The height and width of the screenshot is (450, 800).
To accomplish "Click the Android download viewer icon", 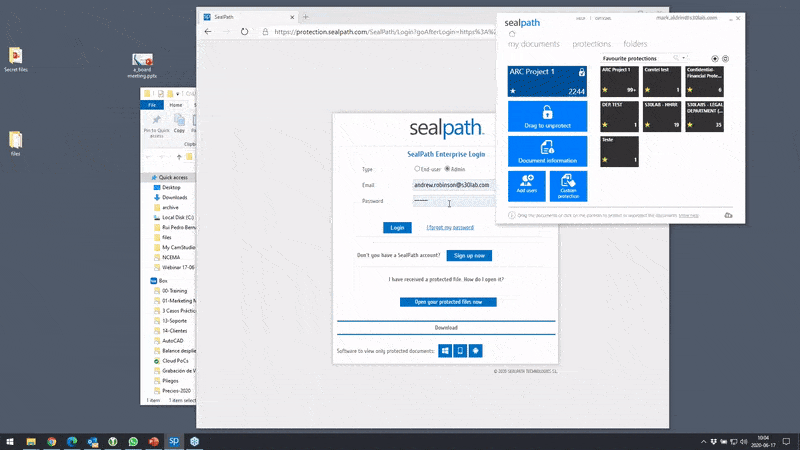I will point(476,351).
